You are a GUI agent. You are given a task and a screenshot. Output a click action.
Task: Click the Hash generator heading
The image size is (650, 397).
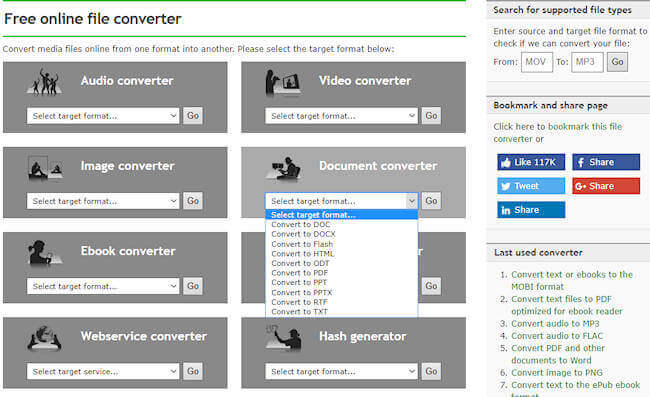363,336
